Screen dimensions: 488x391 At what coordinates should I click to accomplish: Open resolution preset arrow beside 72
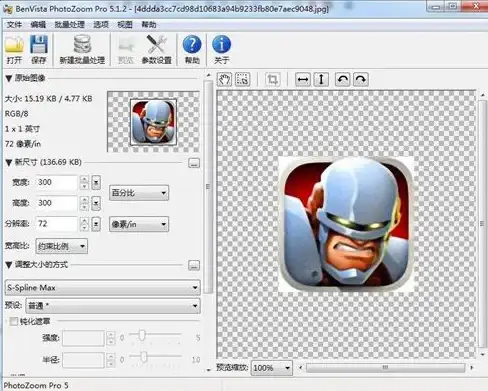click(x=96, y=224)
